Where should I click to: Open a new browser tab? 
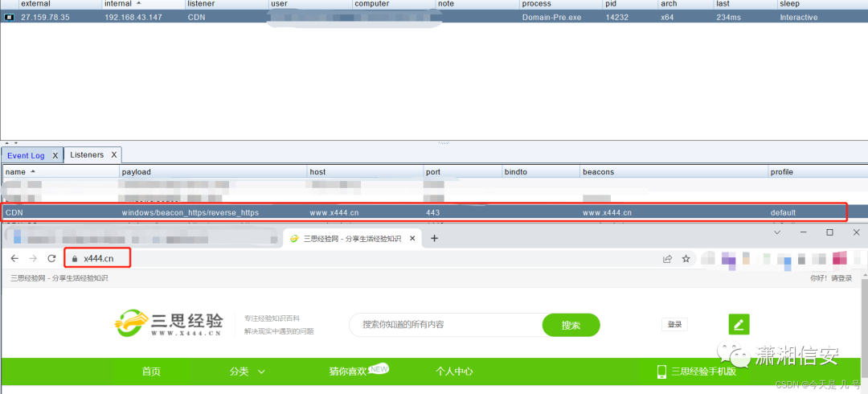pyautogui.click(x=435, y=238)
